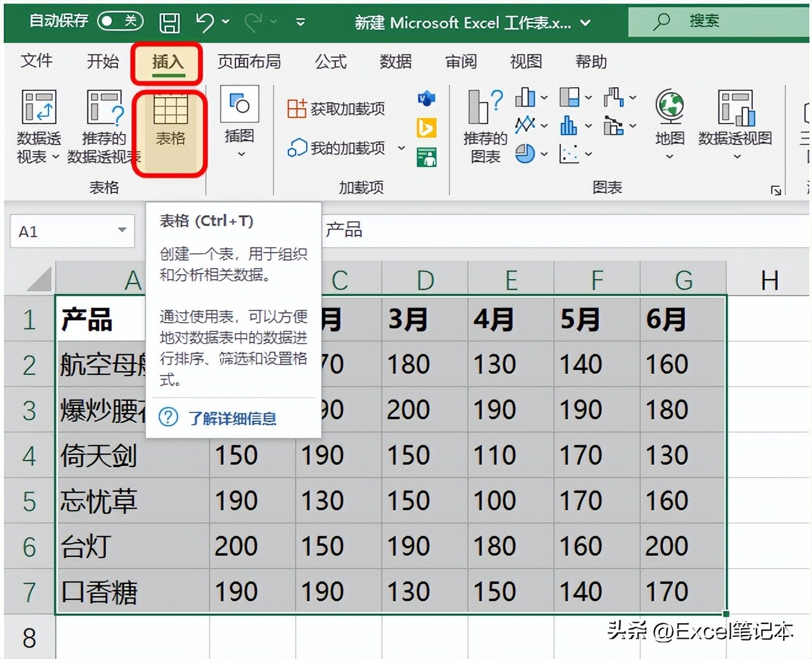Insert a scatter or bubble chart

[x=569, y=154]
